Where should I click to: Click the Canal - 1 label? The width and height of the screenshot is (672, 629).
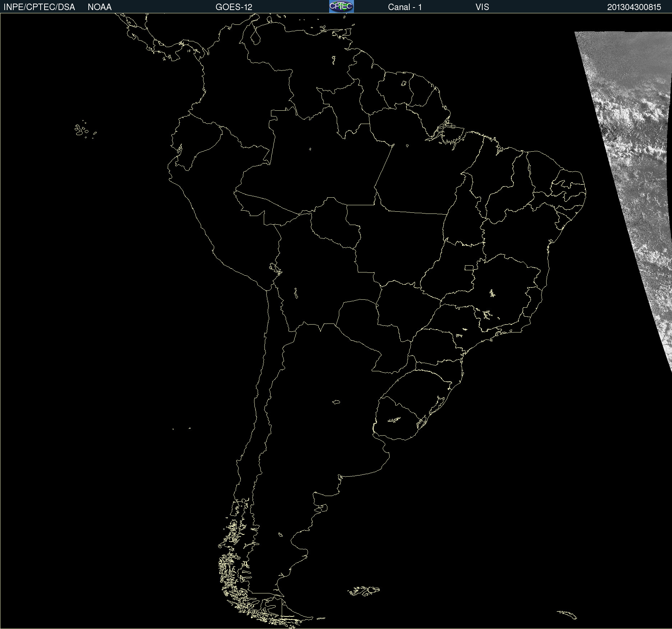pyautogui.click(x=405, y=7)
